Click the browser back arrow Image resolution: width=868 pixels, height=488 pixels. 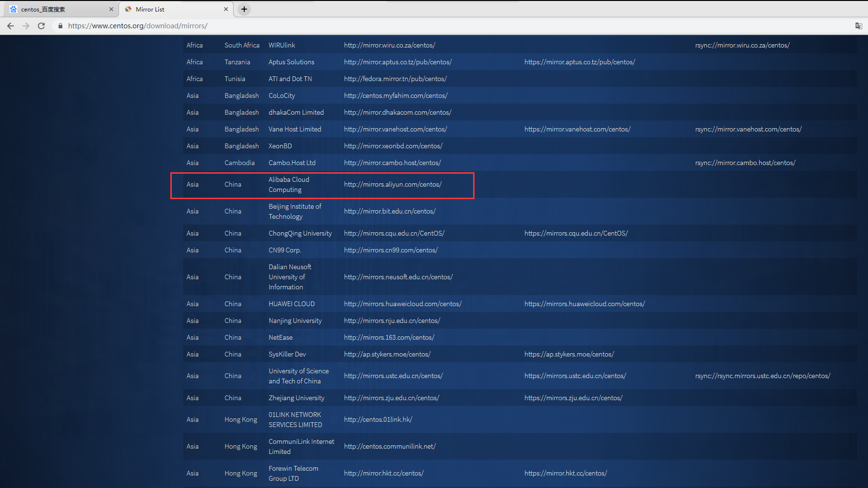click(11, 26)
